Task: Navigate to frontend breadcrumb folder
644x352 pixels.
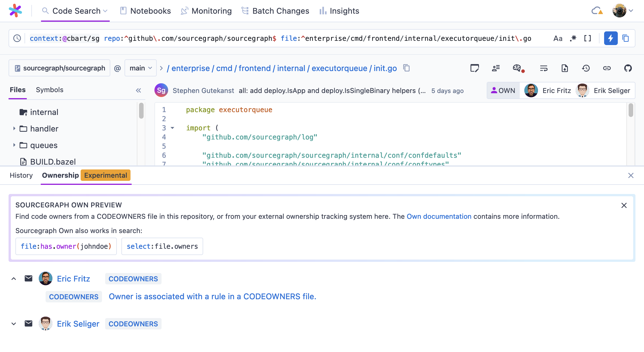Action: (255, 68)
